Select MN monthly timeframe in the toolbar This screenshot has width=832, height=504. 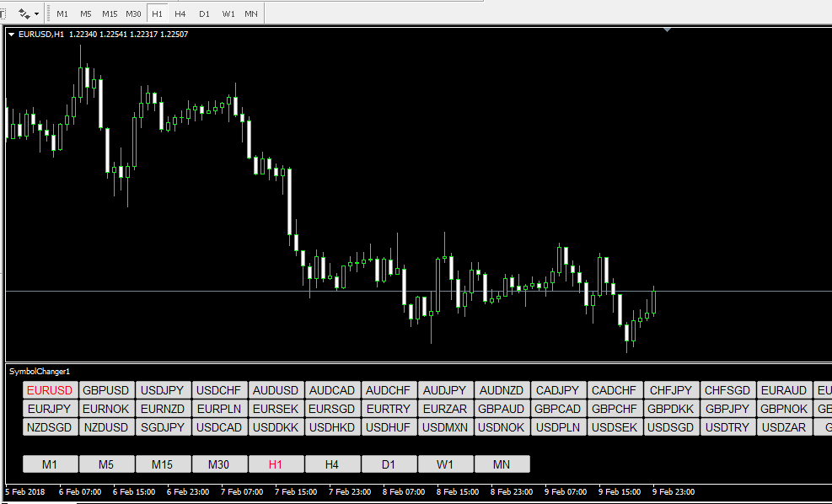[x=251, y=14]
